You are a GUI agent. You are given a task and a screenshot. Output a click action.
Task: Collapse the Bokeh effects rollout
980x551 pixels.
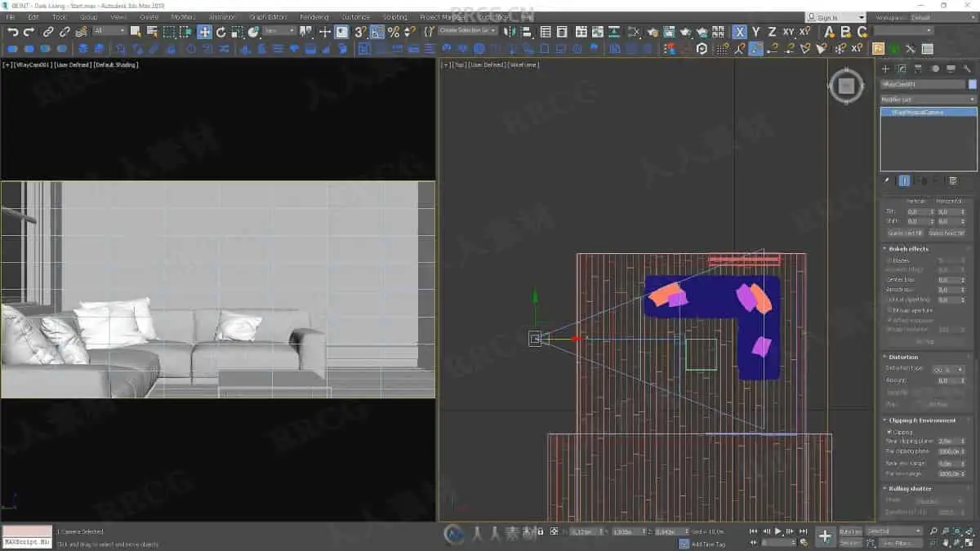pyautogui.click(x=909, y=249)
